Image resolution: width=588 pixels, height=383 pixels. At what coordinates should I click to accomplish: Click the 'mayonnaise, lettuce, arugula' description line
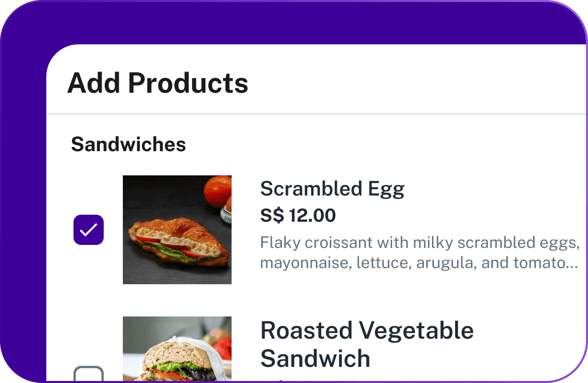point(418,263)
